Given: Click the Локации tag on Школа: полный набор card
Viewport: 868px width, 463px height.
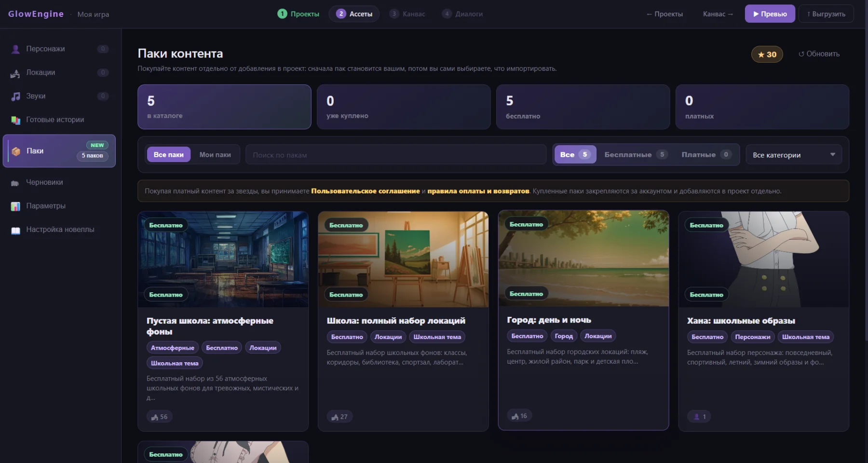Looking at the screenshot, I should (x=388, y=337).
